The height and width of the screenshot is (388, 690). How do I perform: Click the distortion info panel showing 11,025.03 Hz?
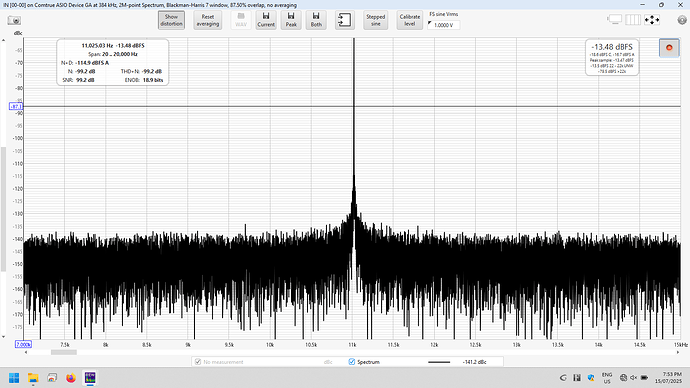[113, 62]
